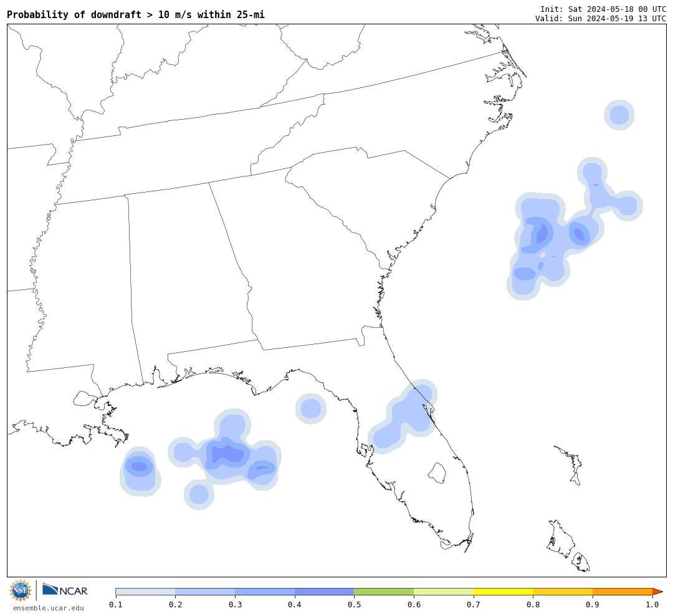Open the ensemble.ucar.edu link text
The image size is (673, 616).
(49, 608)
